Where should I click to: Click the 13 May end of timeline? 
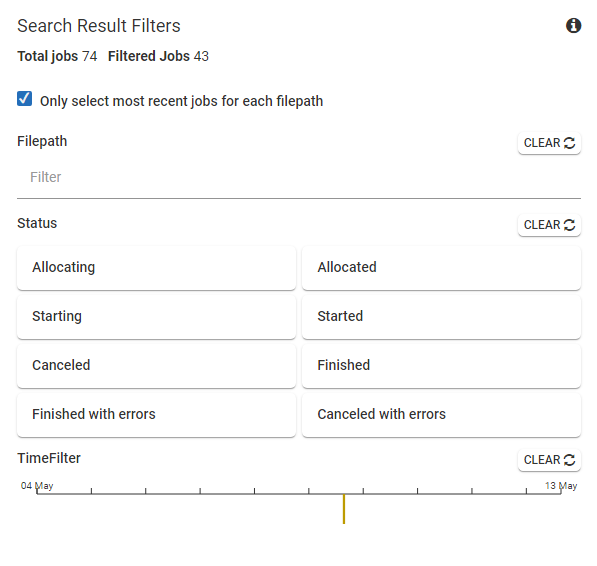point(561,486)
